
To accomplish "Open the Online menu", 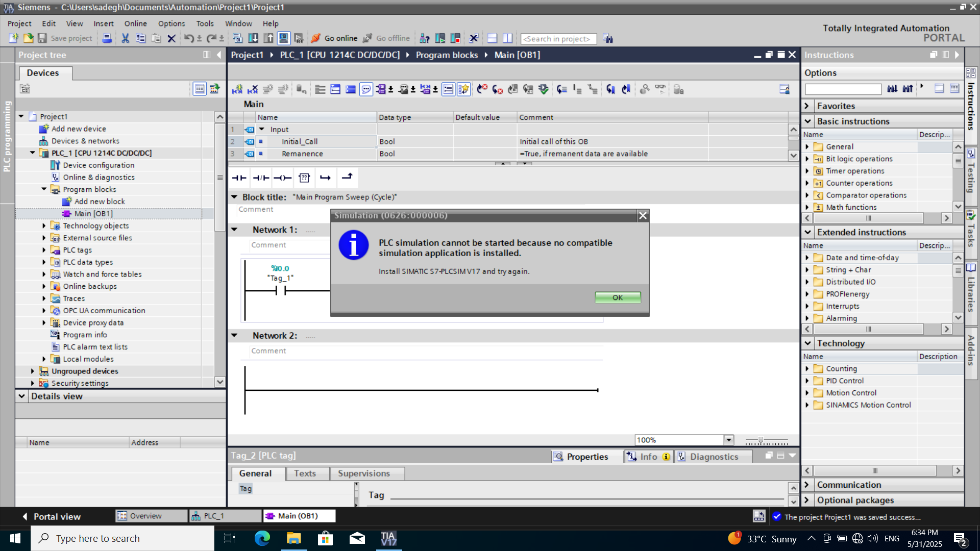I will point(135,23).
